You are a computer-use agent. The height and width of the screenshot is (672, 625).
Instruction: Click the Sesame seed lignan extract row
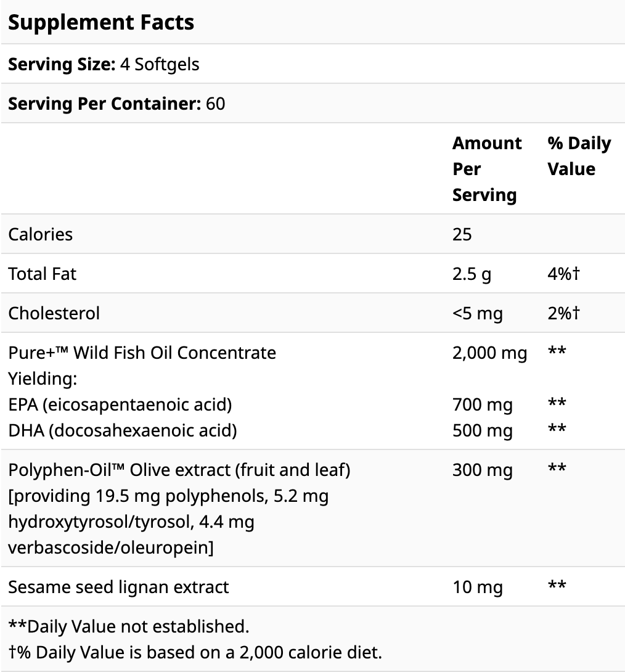click(x=118, y=587)
